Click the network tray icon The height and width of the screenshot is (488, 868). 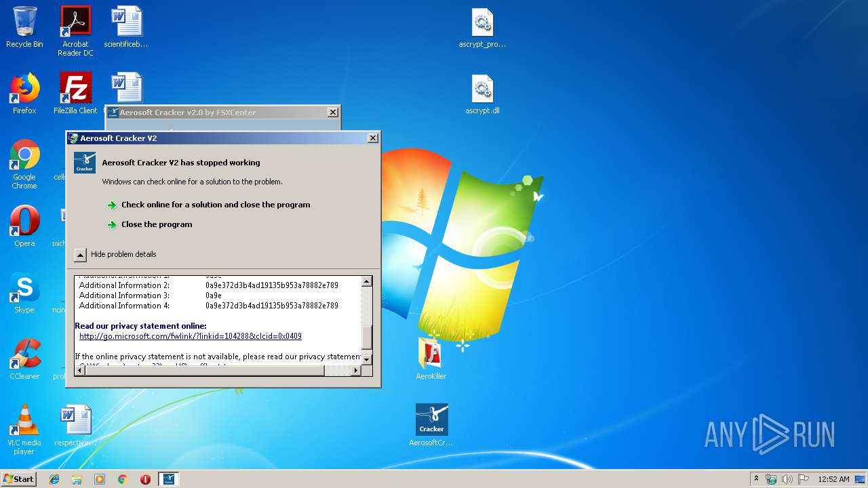click(x=771, y=479)
